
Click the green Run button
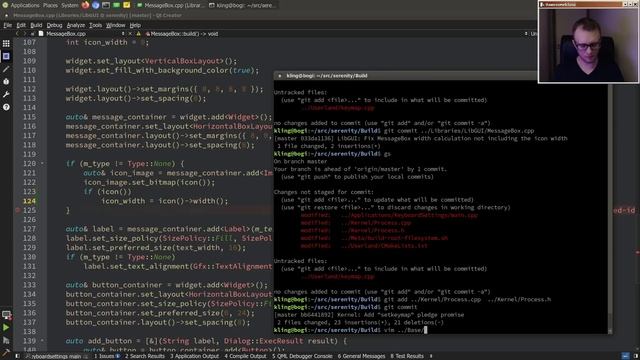[x=6, y=327]
